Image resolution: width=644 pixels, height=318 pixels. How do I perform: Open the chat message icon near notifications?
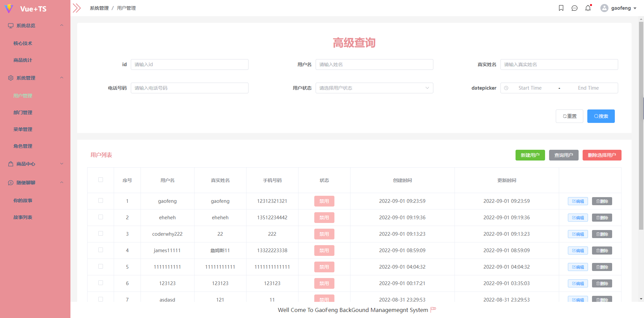click(575, 8)
